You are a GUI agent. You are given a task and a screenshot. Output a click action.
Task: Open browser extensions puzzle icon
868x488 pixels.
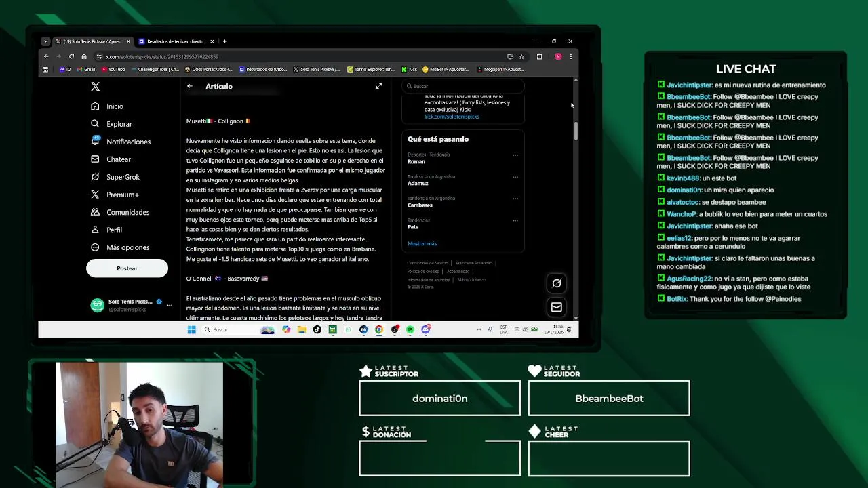pyautogui.click(x=540, y=57)
